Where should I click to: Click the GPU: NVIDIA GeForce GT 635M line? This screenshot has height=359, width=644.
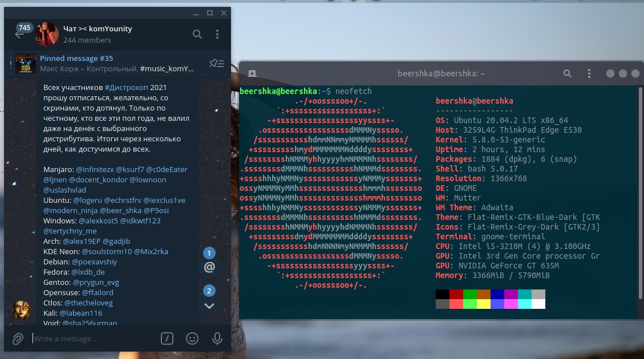[x=497, y=266]
